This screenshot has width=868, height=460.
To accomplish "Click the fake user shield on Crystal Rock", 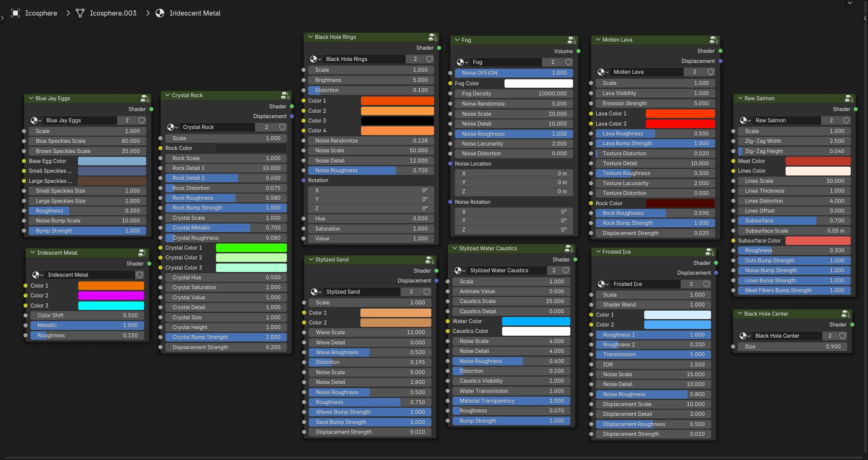I will pos(282,127).
